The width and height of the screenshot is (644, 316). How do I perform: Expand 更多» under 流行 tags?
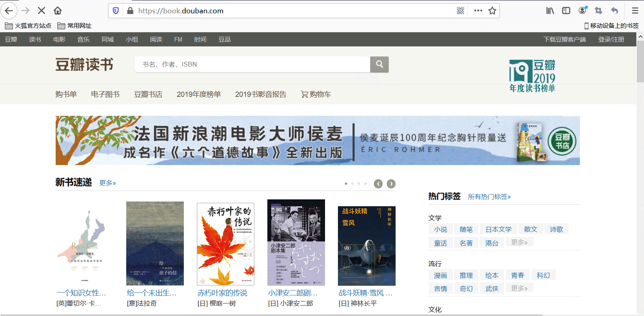pos(519,288)
